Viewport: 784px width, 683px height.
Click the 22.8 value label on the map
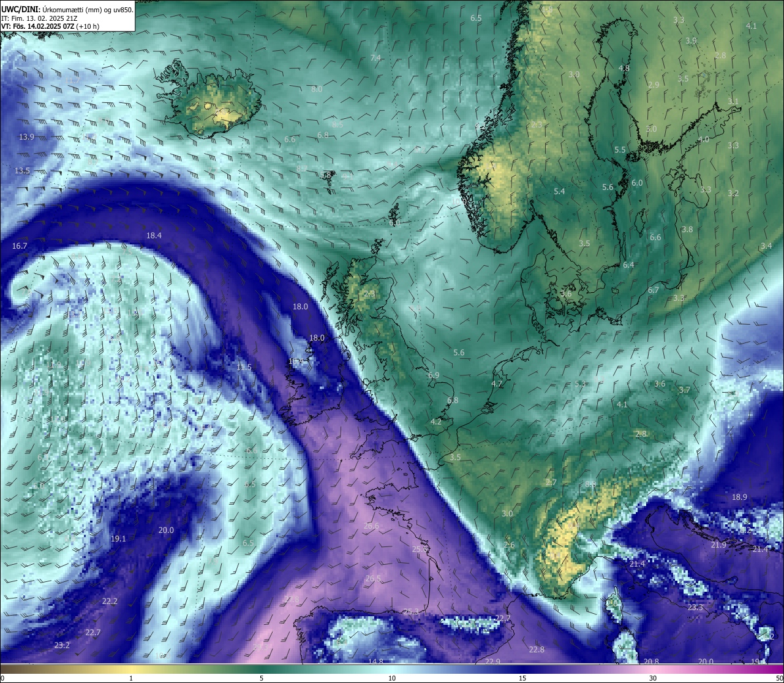pyautogui.click(x=537, y=649)
